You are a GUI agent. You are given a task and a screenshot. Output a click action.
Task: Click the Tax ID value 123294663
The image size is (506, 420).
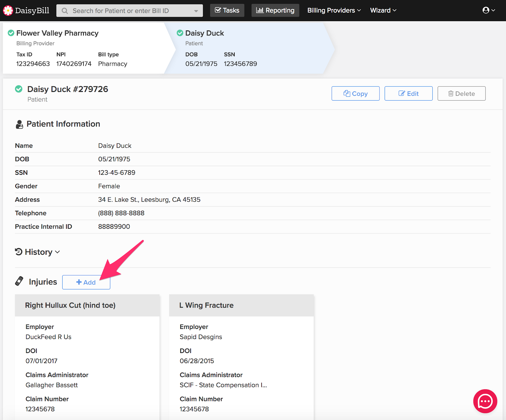(33, 64)
